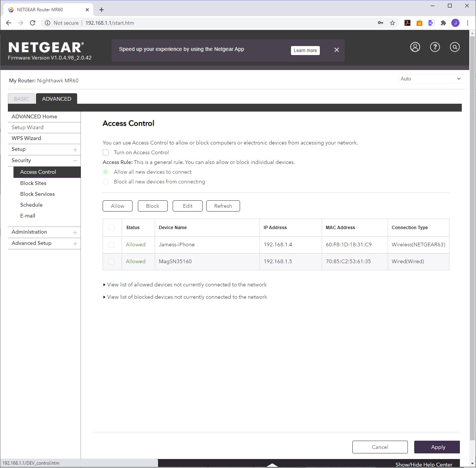This screenshot has width=476, height=468.
Task: View the Not secure site info icon
Action: tap(48, 23)
